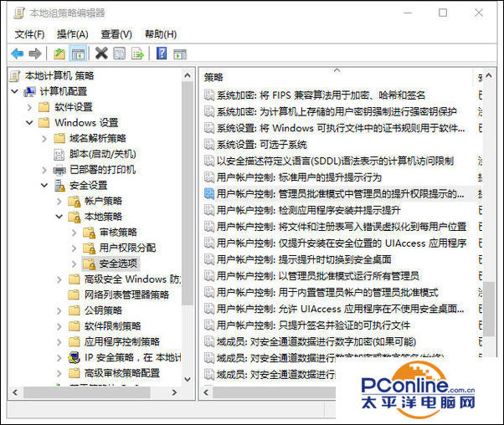Viewport: 504px width, 425px height.
Task: Collapse the 计算机配置 tree node
Action: pos(17,91)
